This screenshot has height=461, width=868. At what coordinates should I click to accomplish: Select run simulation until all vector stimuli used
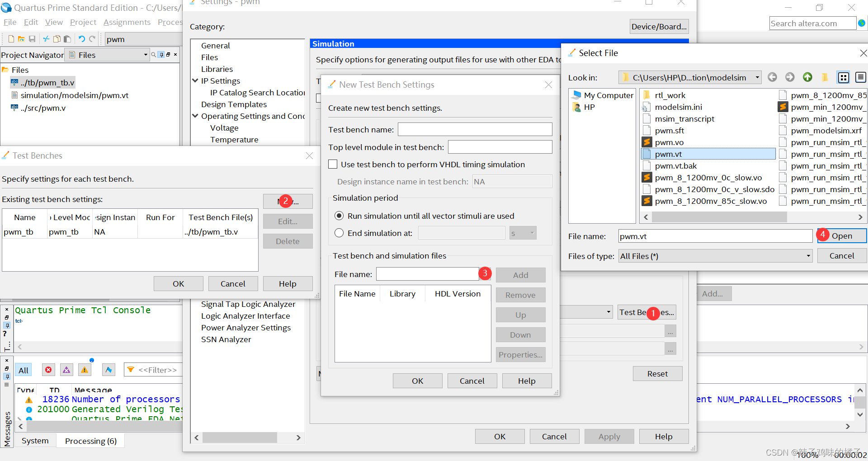pyautogui.click(x=339, y=216)
